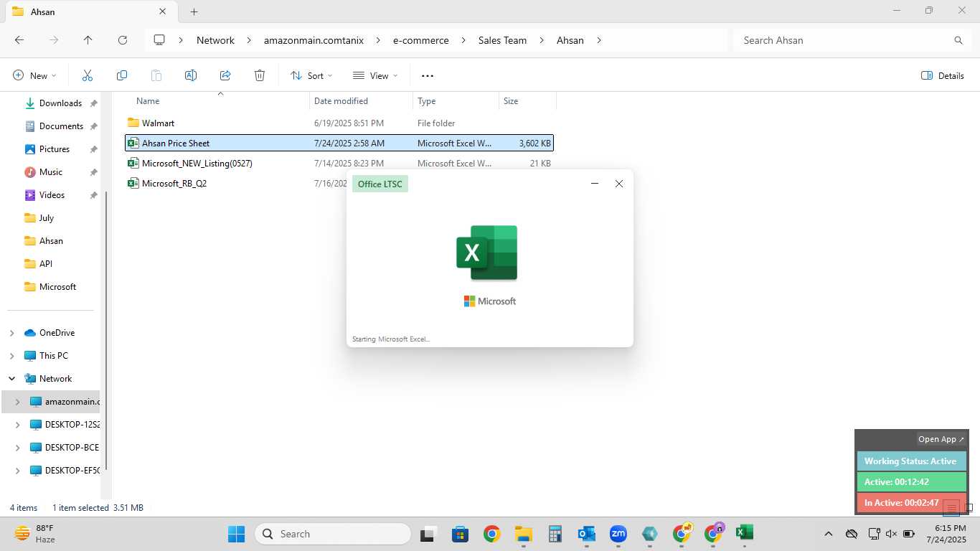Viewport: 980px width, 551px height.
Task: Open the weather widget on taskbar
Action: [36, 534]
